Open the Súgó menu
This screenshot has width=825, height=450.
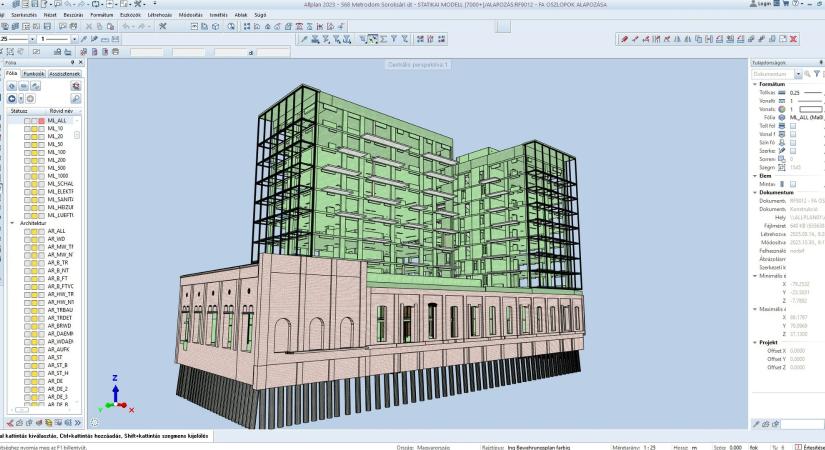click(x=260, y=15)
